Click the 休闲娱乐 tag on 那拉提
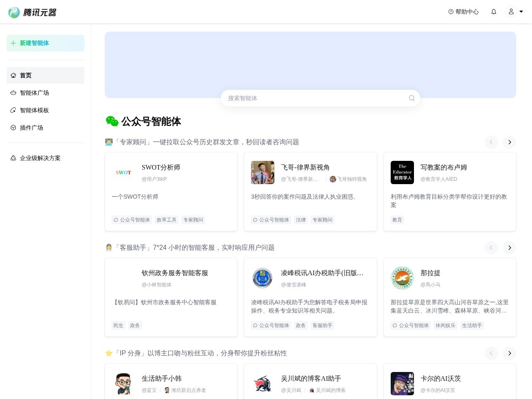 (446, 325)
